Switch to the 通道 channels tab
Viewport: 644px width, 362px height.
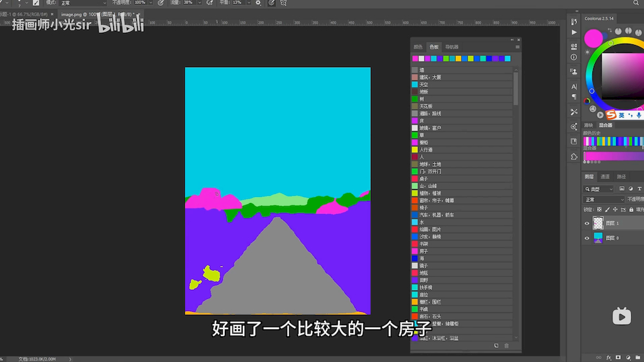(x=605, y=176)
